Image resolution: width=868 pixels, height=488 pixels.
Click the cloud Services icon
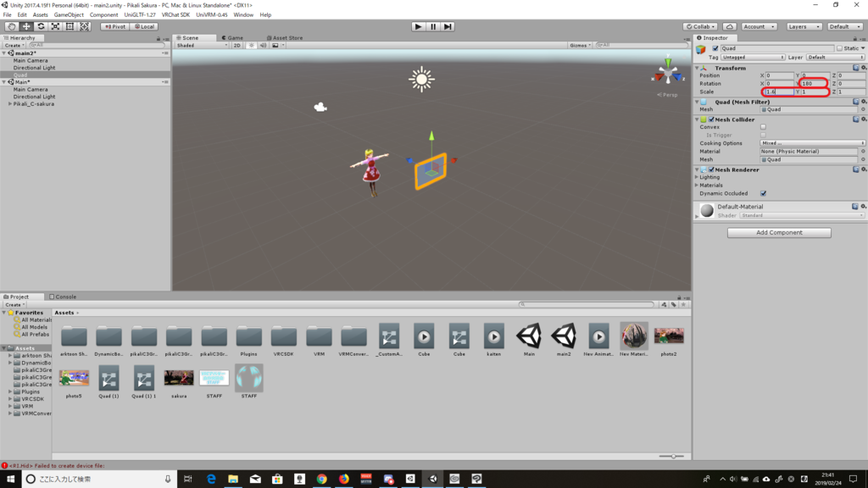click(x=730, y=26)
